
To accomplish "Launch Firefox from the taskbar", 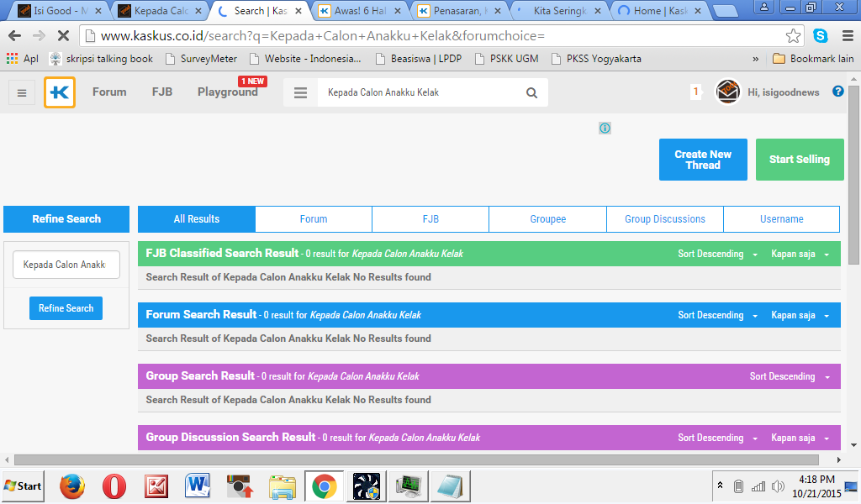I will pos(72,486).
